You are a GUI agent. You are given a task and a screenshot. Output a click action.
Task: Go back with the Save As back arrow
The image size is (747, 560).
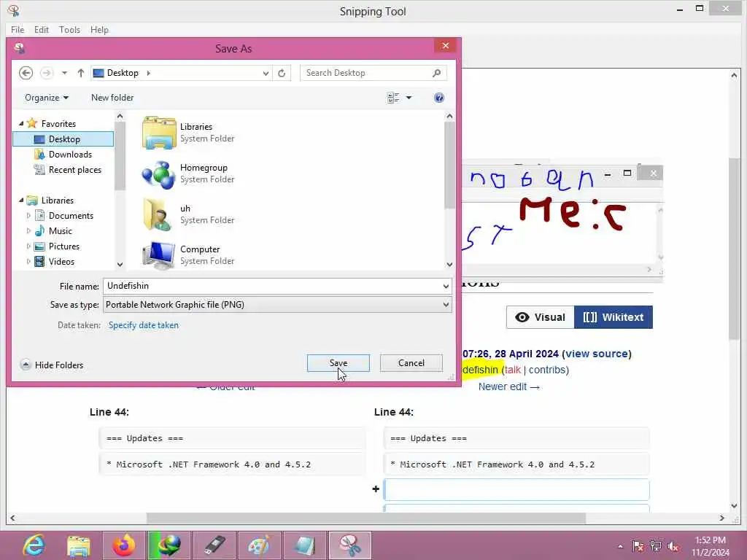(x=26, y=73)
